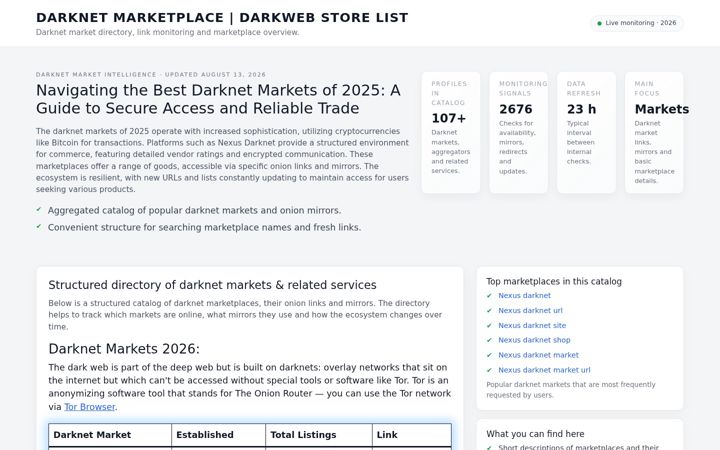Click the 'Structured directory of darknet markets' heading

[x=212, y=285]
